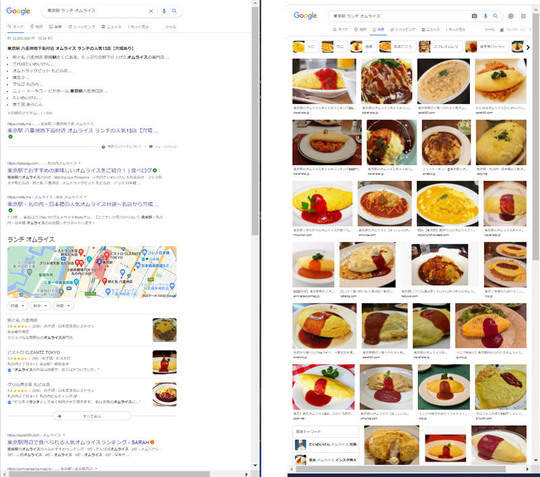Open the SARAH omurice ranking result link
The image size is (540, 477).
(79, 442)
